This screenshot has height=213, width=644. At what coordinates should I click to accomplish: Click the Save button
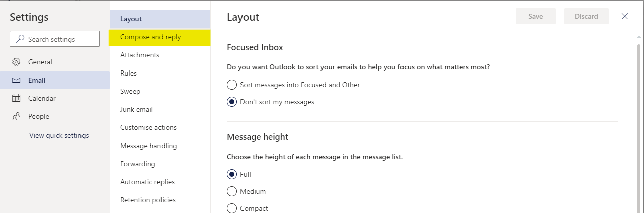(x=536, y=16)
